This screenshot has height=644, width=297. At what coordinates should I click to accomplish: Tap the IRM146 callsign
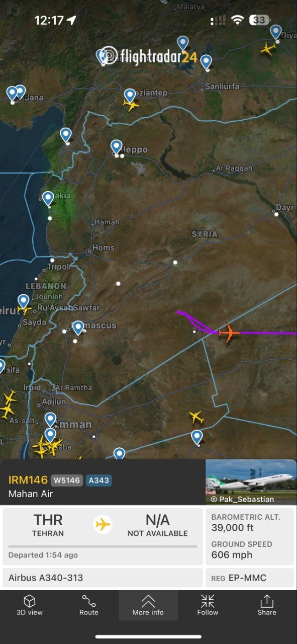click(28, 480)
